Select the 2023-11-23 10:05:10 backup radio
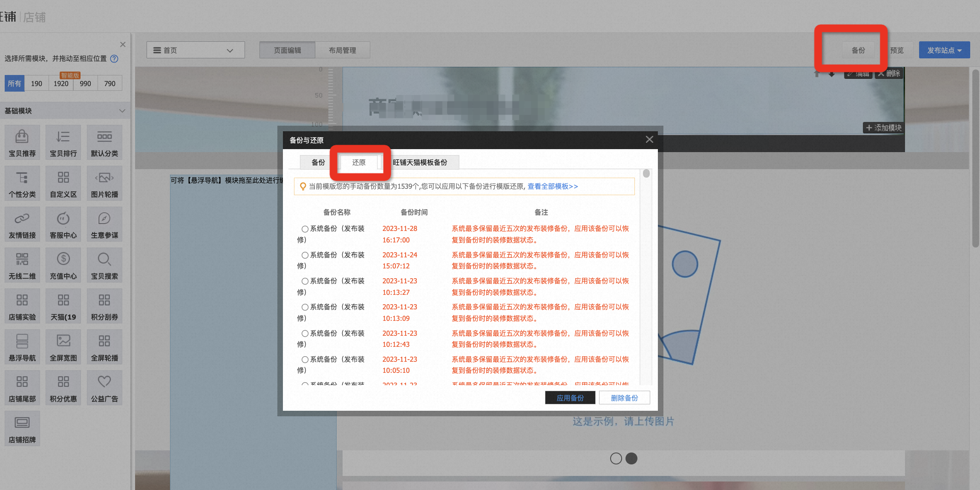Viewport: 980px width, 490px height. pyautogui.click(x=305, y=360)
